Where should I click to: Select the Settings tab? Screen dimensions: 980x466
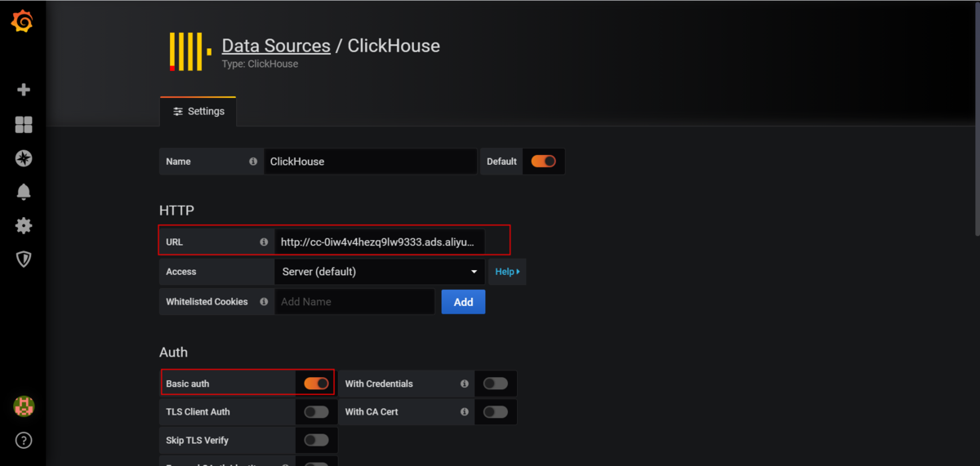198,111
